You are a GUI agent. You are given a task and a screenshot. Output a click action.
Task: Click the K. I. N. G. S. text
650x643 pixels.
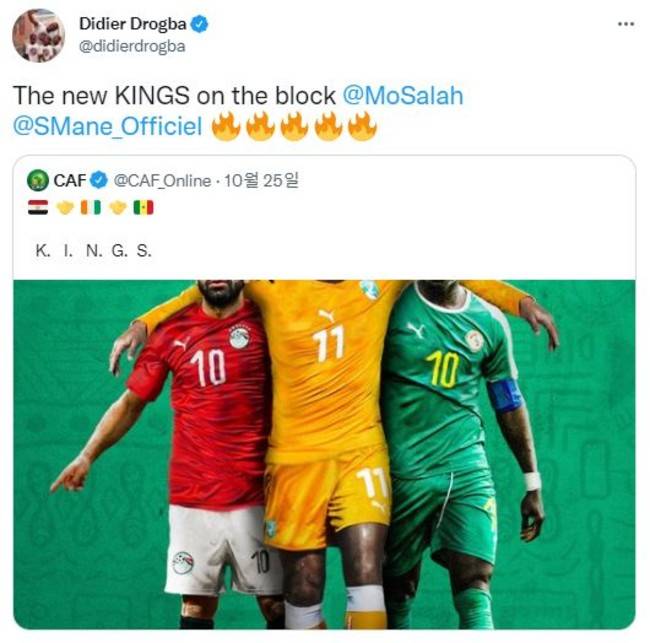tap(94, 251)
